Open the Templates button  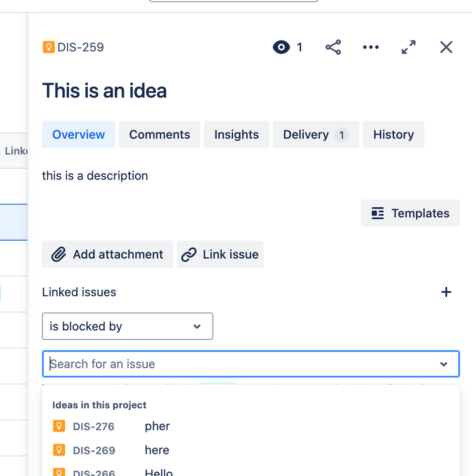(x=410, y=213)
